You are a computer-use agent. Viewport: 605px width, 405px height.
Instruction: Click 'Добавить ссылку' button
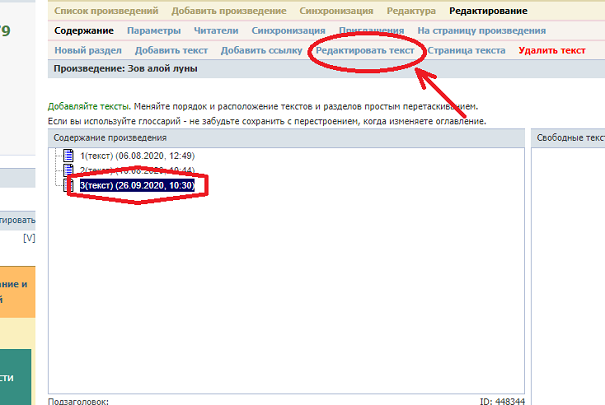[261, 50]
